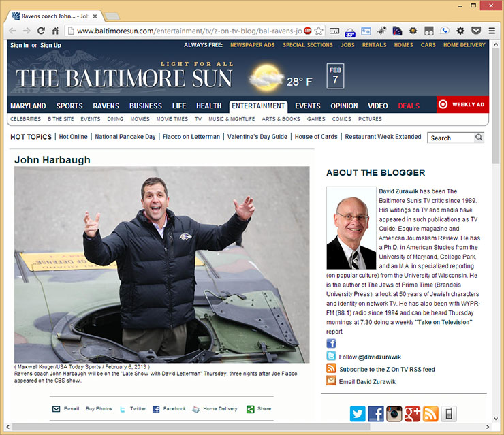Click the Buy Photos link
The height and width of the screenshot is (435, 504).
[99, 409]
